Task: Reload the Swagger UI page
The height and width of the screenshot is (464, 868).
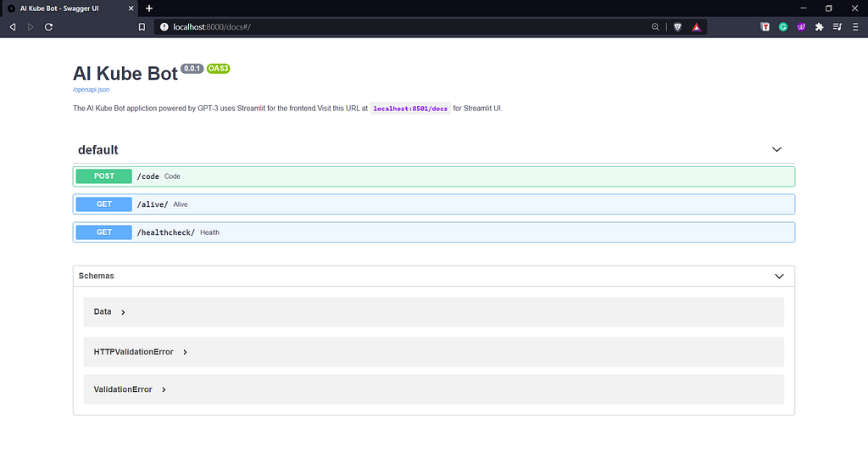Action: 48,26
